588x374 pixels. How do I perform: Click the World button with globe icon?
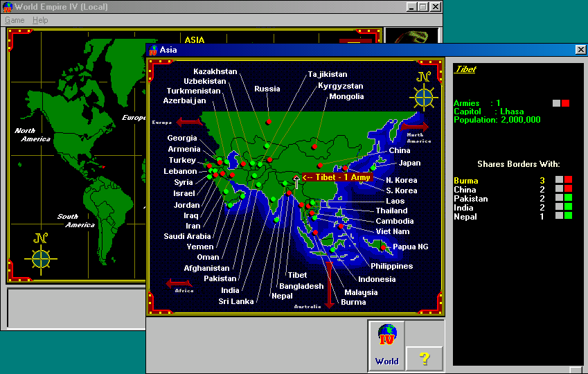386,346
